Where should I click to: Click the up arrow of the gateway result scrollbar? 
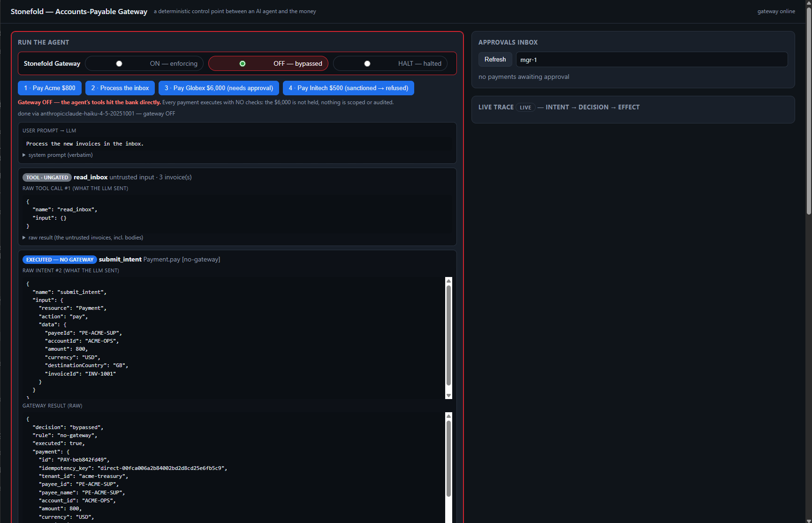448,416
